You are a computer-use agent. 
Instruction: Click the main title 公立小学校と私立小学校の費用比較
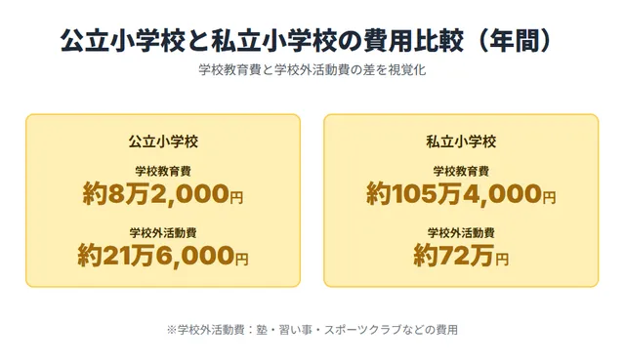point(263,41)
